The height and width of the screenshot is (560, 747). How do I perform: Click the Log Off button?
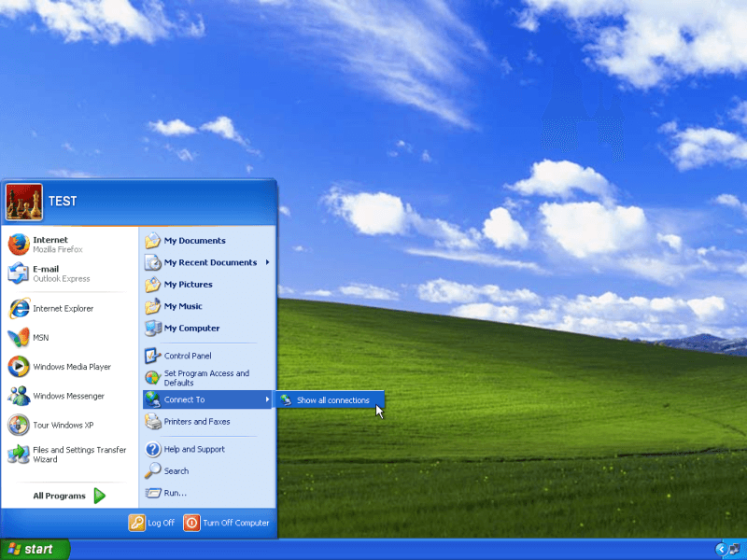152,523
